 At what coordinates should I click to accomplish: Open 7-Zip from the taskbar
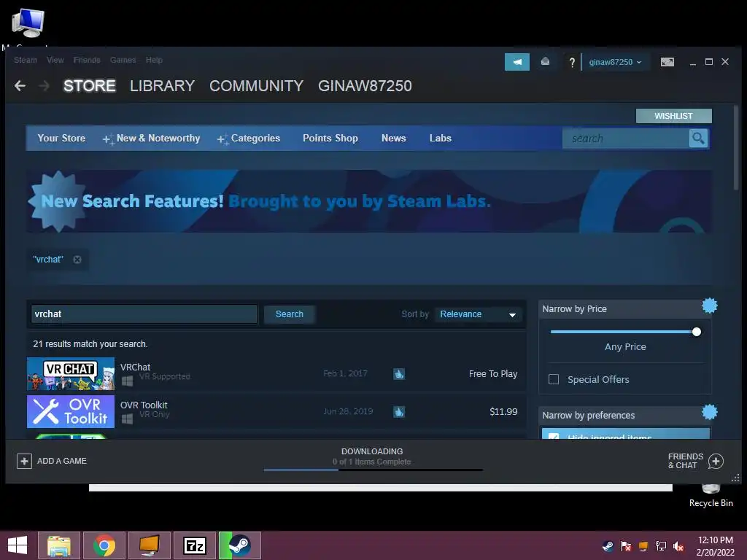tap(194, 545)
